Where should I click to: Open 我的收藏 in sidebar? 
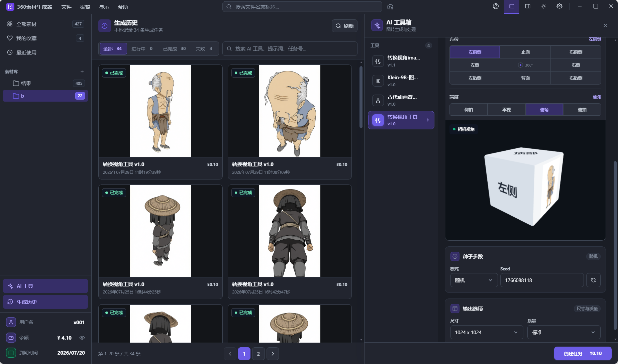pyautogui.click(x=45, y=38)
